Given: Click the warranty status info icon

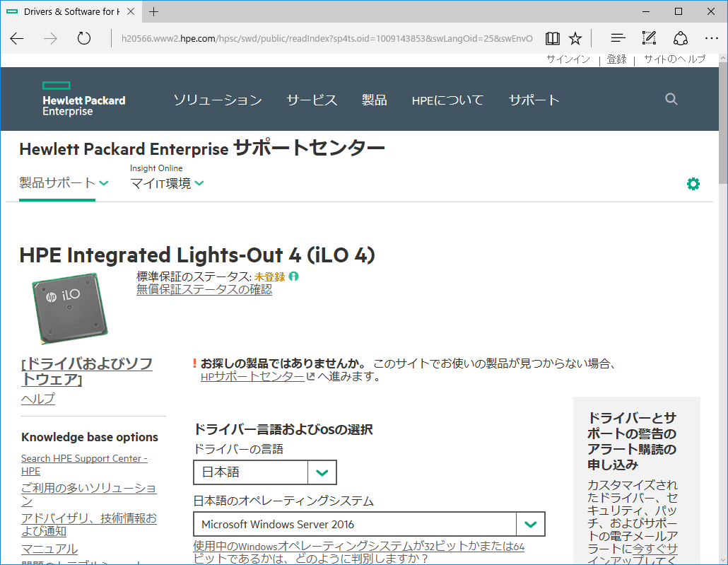Looking at the screenshot, I should point(293,276).
